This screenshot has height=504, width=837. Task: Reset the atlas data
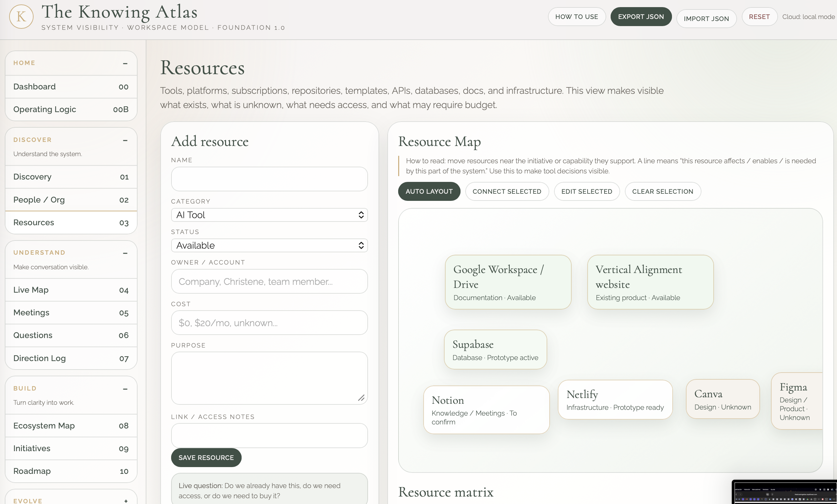pos(759,17)
